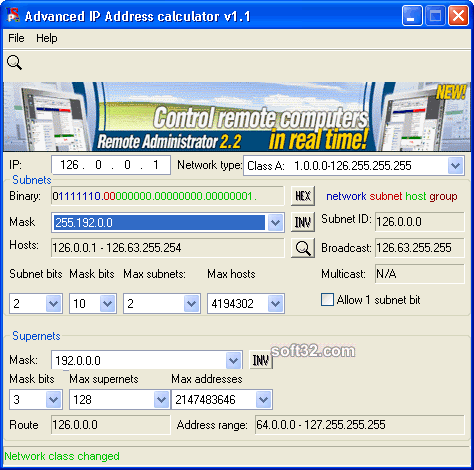Expand the Max supernets 128 dropdown

point(161,399)
